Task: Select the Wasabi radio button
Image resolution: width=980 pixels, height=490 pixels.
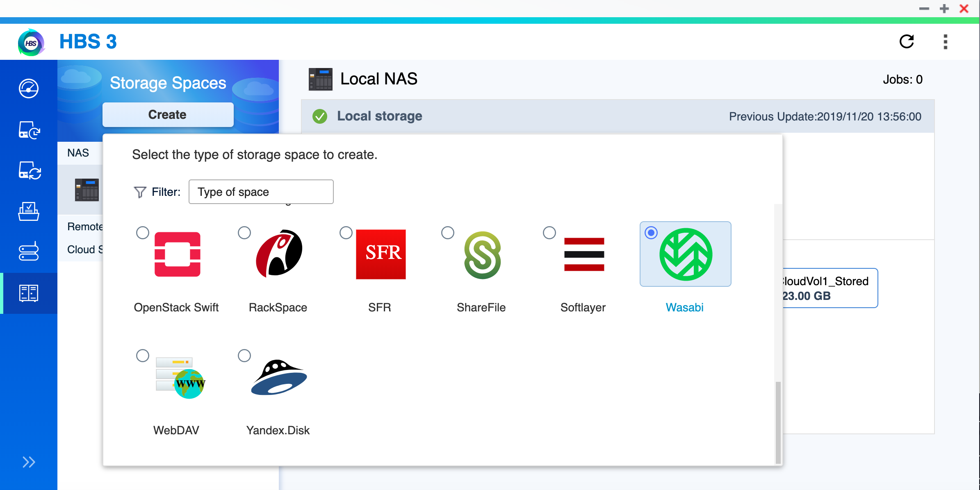Action: pyautogui.click(x=651, y=233)
